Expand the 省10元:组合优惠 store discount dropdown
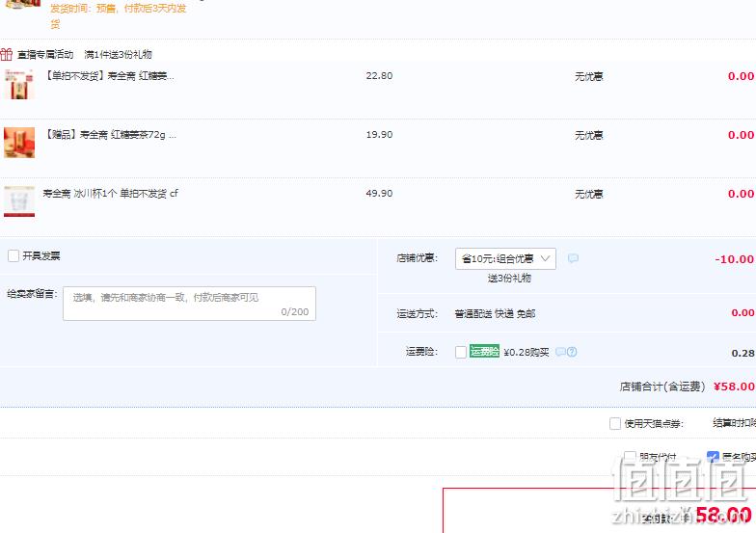This screenshot has height=533, width=756. (x=505, y=258)
